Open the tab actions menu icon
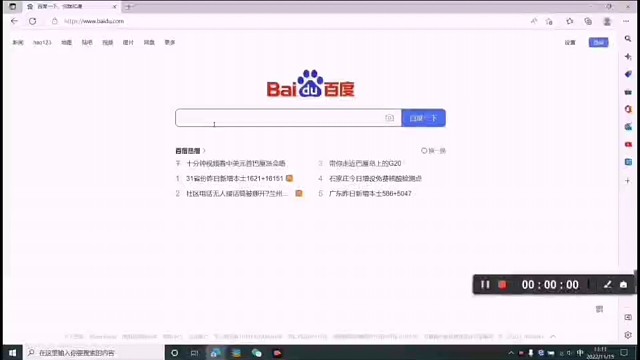 (13, 7)
